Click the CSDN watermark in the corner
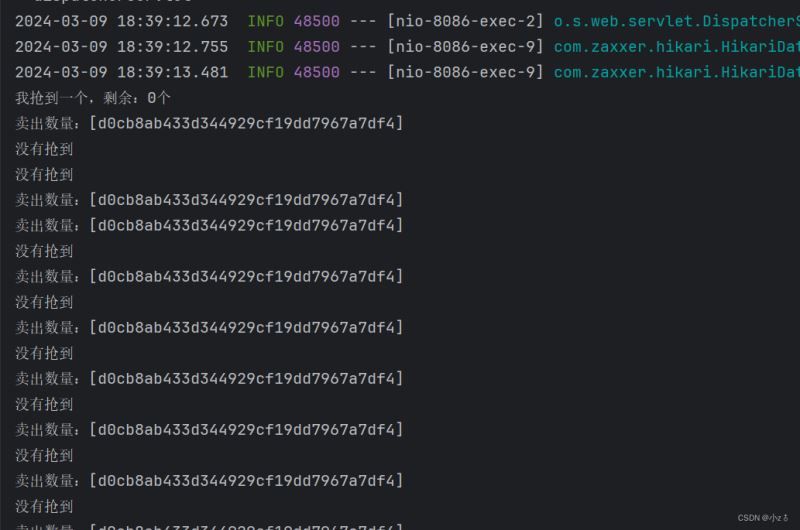 (x=763, y=518)
